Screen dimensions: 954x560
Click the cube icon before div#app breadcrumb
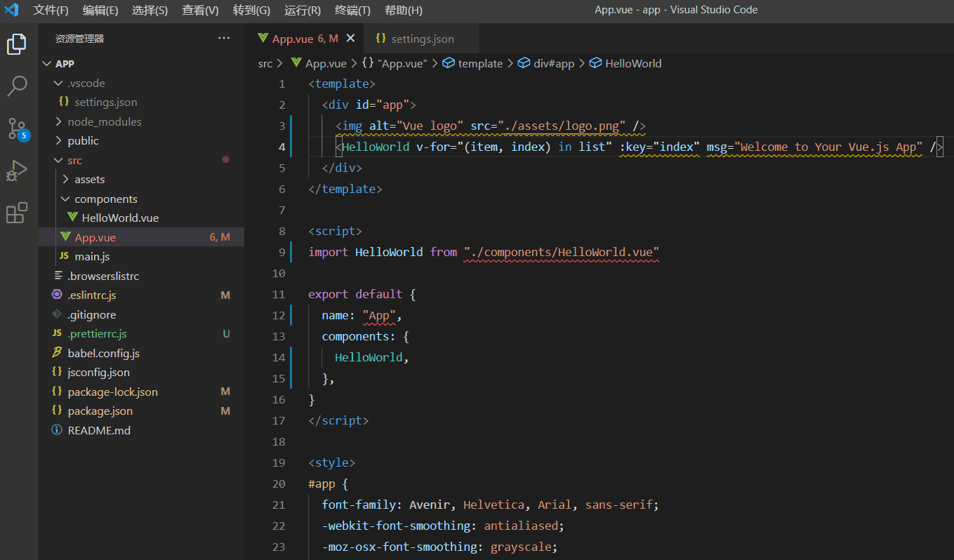point(524,63)
